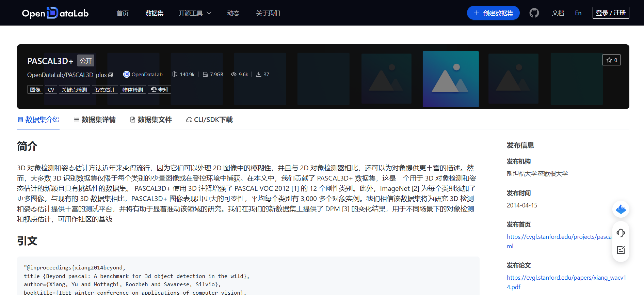This screenshot has width=644, height=295.
Task: Expand the 开源工具 dropdown menu
Action: coord(195,13)
